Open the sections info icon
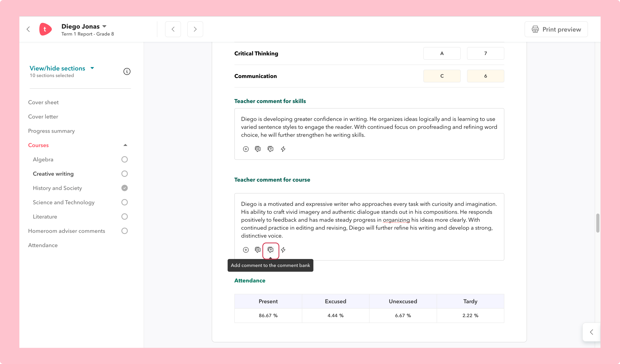620x364 pixels. click(127, 72)
